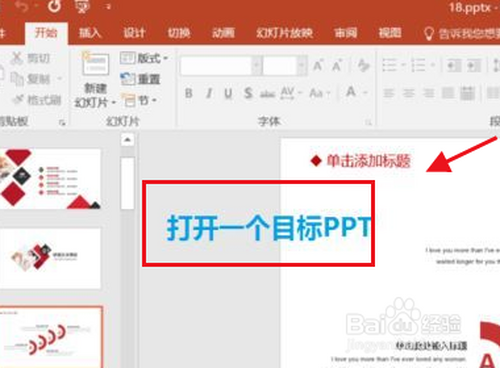
Task: Switch to the Slide Show (幻灯片放映) tab
Action: pos(284,33)
